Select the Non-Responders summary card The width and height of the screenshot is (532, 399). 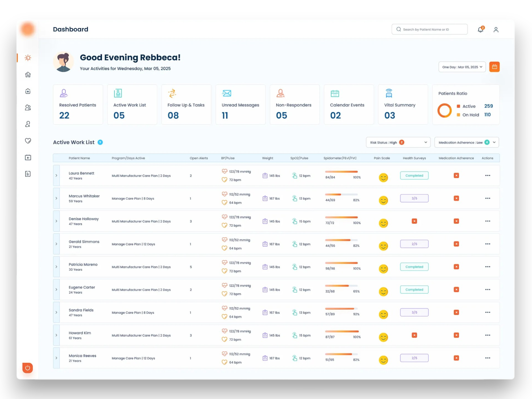[x=294, y=105]
